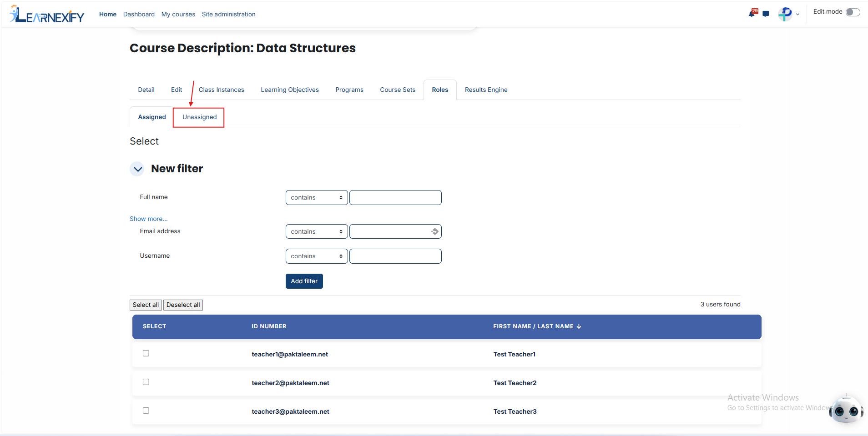This screenshot has width=868, height=436.
Task: Open the Full name contains dropdown
Action: pos(317,198)
